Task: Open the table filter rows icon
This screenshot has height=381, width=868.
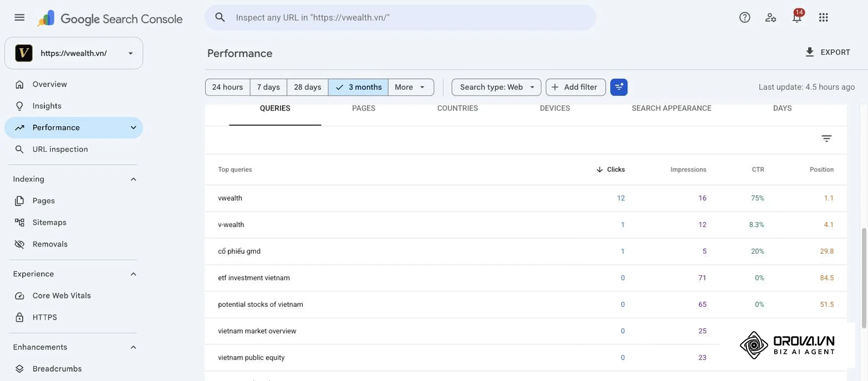Action: 827,139
